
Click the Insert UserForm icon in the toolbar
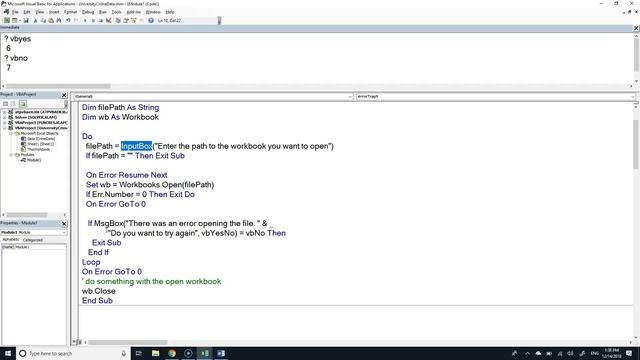[x=15, y=20]
